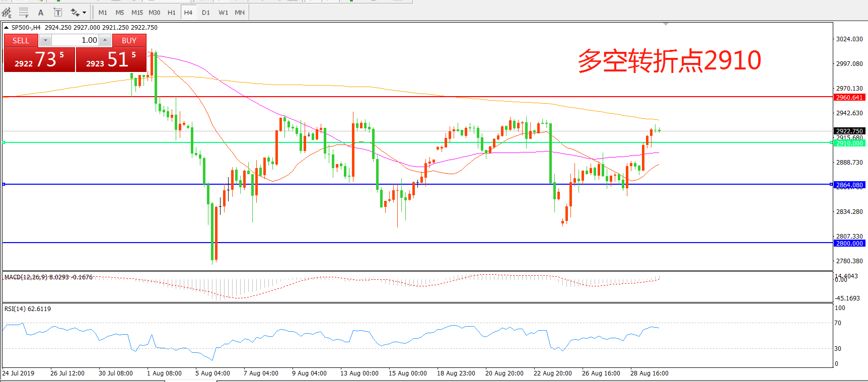Screen dimensions: 868x382
Task: Decrease lot volume with down arrow
Action: pos(45,40)
